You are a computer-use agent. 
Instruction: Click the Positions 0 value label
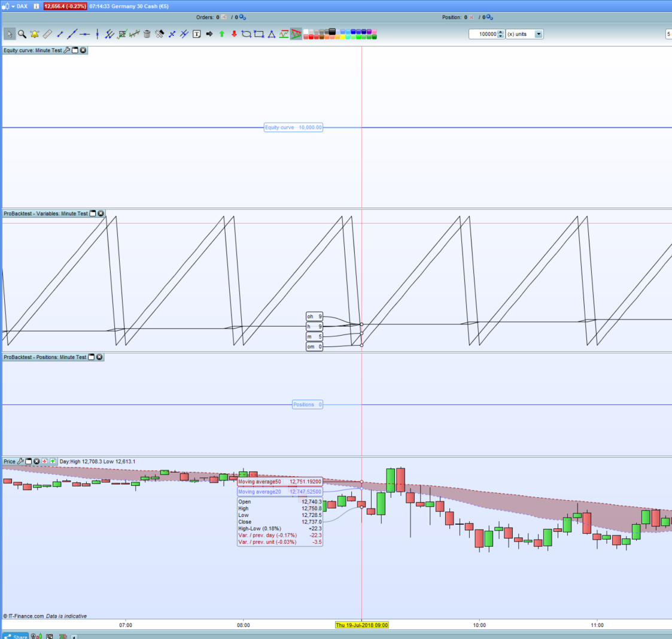308,404
